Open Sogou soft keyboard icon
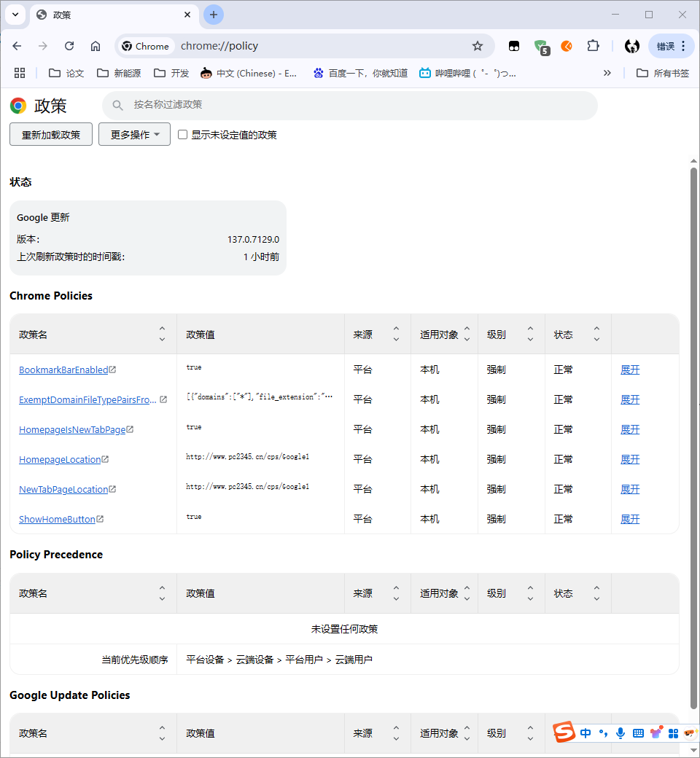Image resolution: width=700 pixels, height=758 pixels. pos(638,733)
